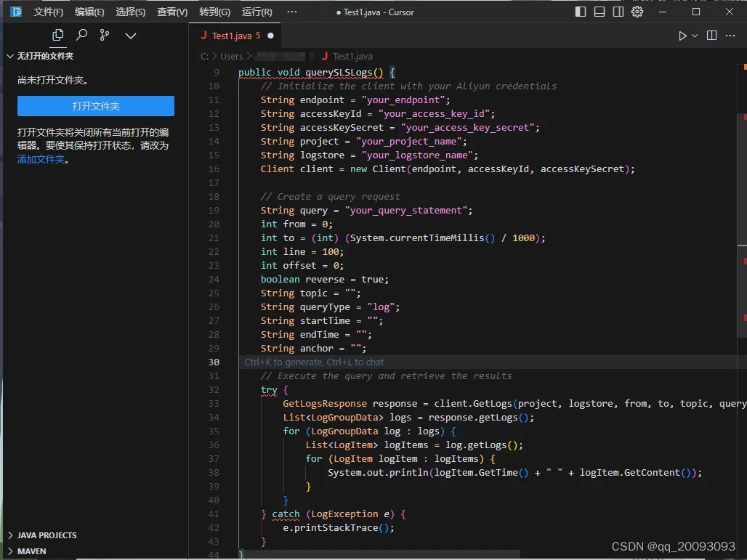The height and width of the screenshot is (560, 747).
Task: Open the 转到(G) menu
Action: tap(215, 12)
